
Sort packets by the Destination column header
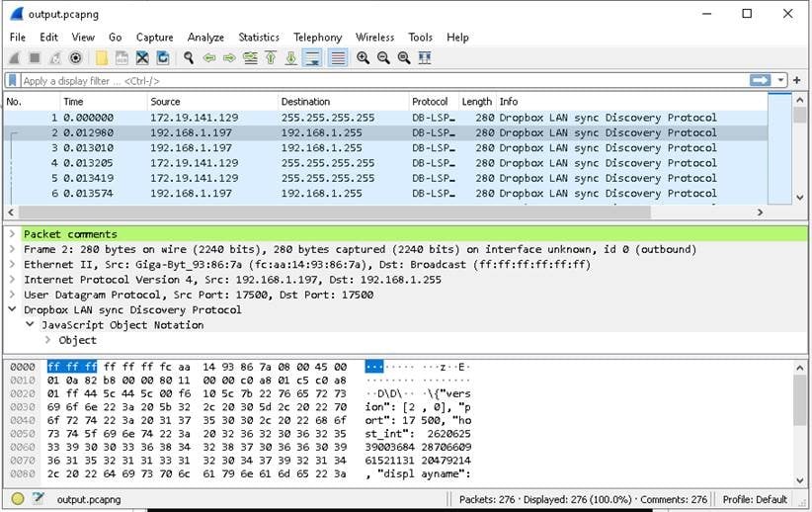(x=343, y=102)
